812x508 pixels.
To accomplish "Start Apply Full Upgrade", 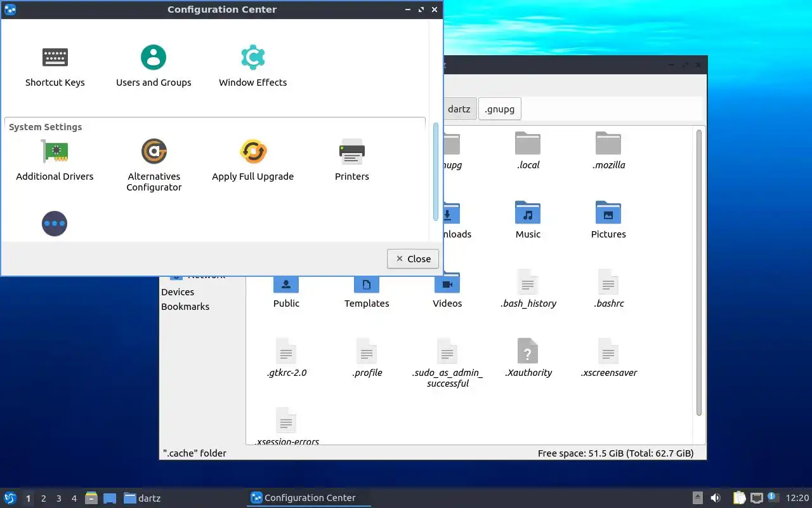I will pos(253,160).
